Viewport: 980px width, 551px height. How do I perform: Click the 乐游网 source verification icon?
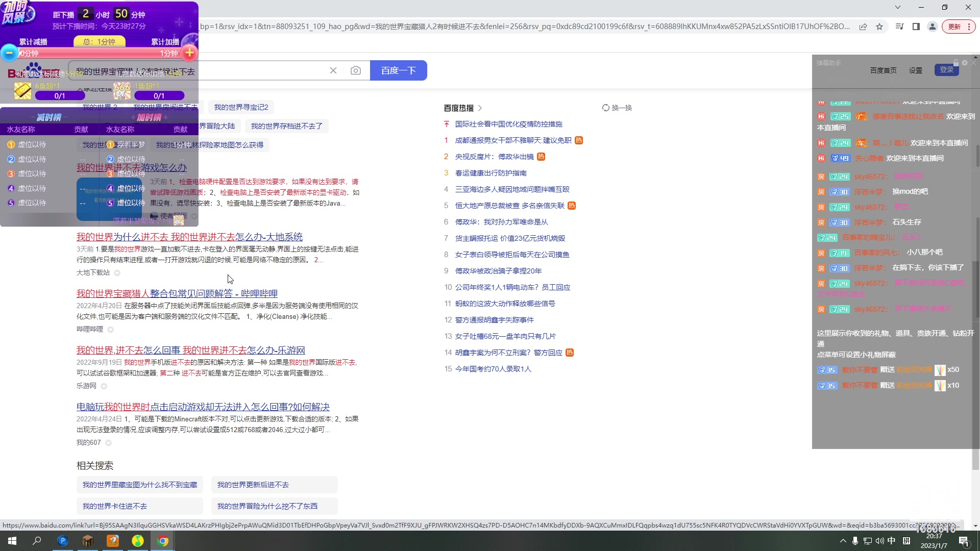104,386
